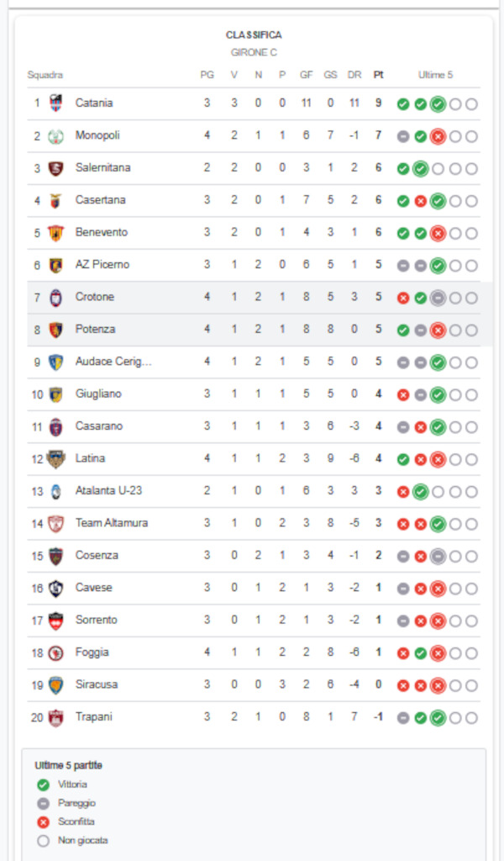Click the Benevento team crest icon

coord(56,233)
